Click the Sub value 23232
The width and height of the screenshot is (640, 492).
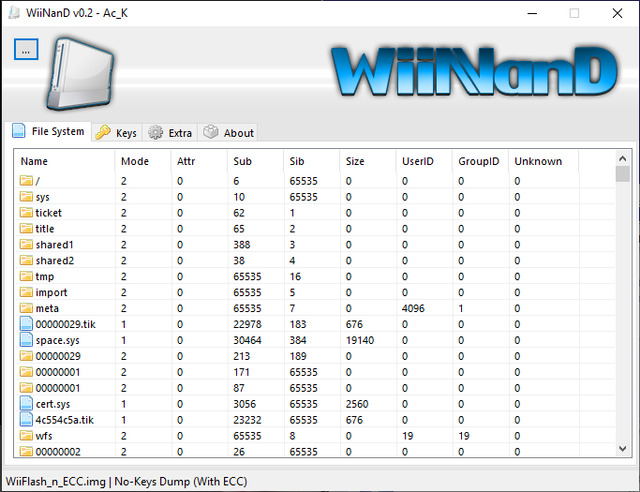tap(247, 420)
